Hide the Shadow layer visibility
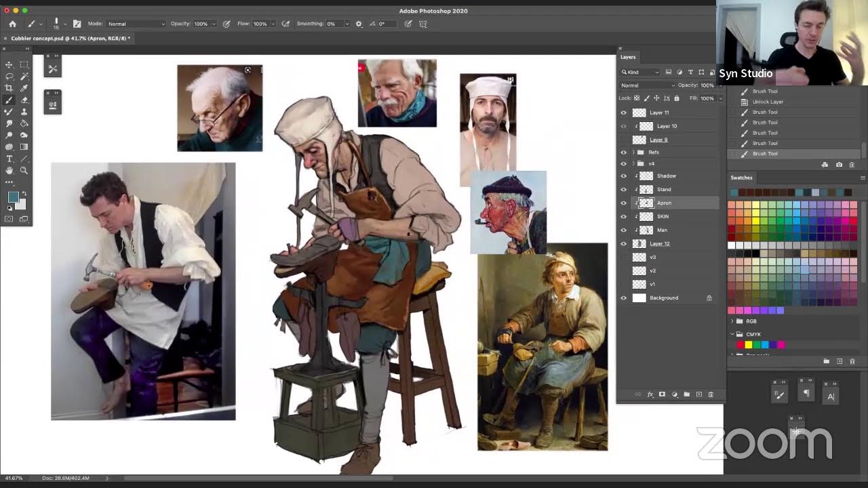 [623, 176]
